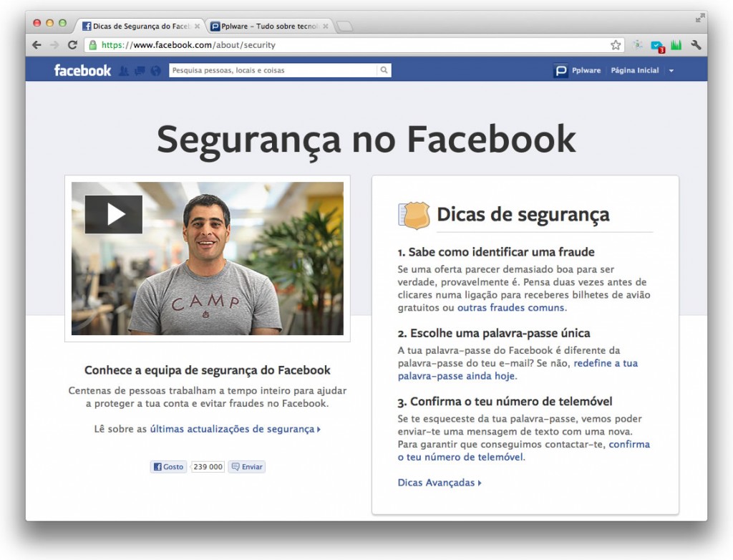Switch to the Pplware – Tudo sobre tab
The width and height of the screenshot is (733, 560).
click(269, 26)
